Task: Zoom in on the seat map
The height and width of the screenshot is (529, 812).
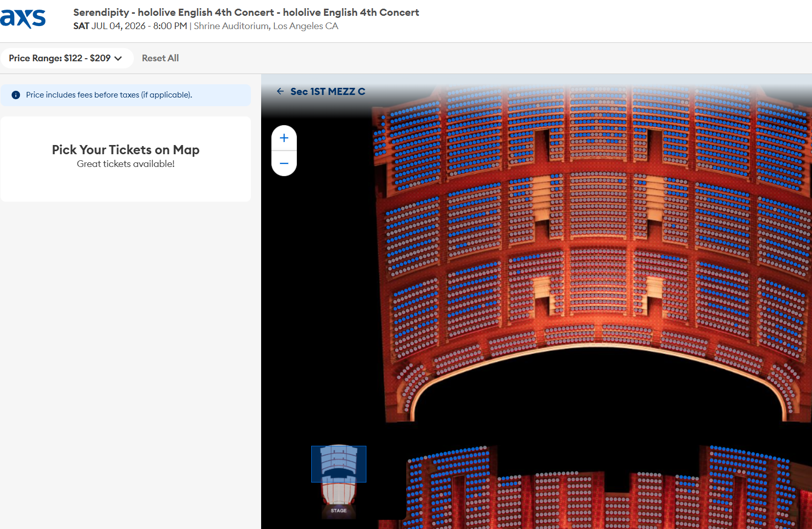Action: (x=284, y=138)
